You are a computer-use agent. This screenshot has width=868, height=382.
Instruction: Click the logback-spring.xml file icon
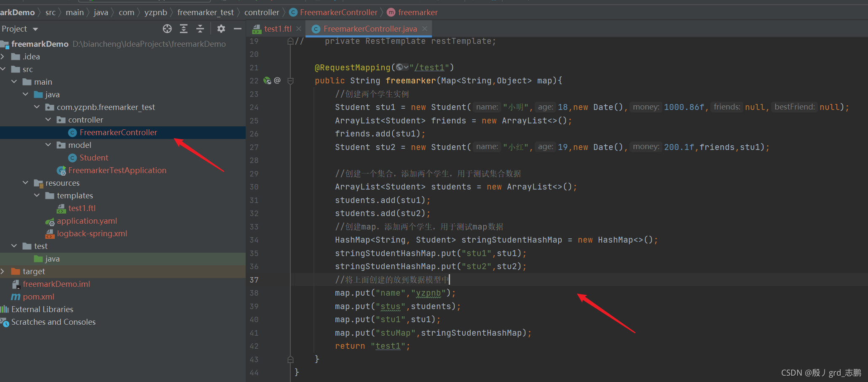[x=50, y=233]
